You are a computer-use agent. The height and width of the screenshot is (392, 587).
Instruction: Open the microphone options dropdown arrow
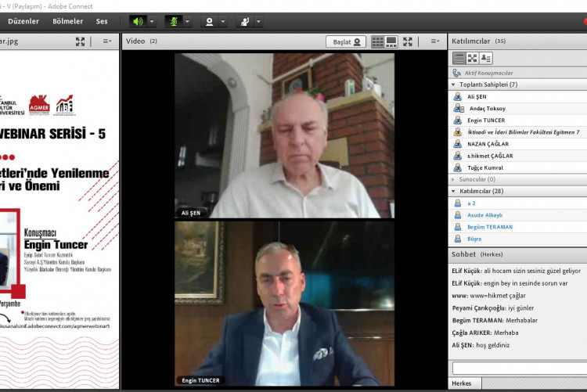188,21
